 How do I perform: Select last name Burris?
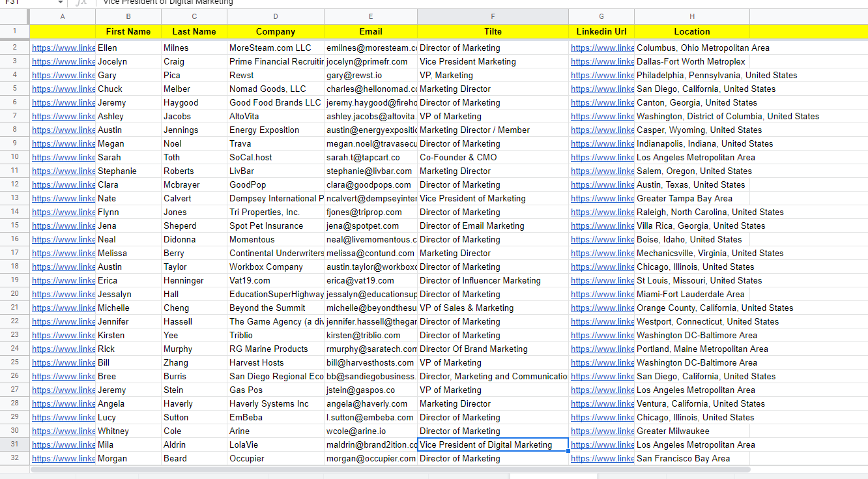coord(194,376)
